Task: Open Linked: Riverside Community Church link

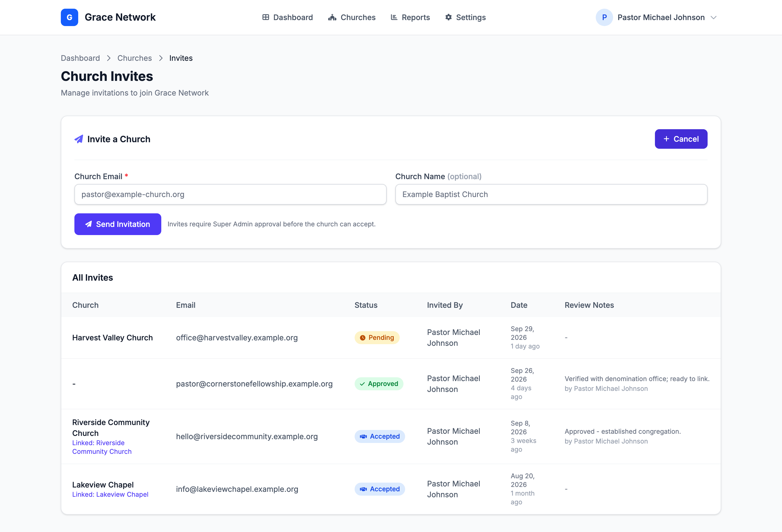Action: click(102, 447)
